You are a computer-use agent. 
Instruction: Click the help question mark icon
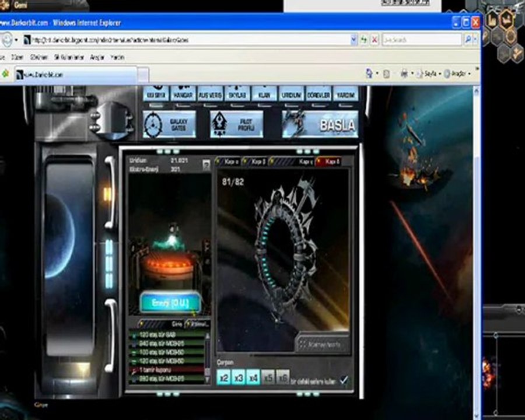pyautogui.click(x=206, y=164)
